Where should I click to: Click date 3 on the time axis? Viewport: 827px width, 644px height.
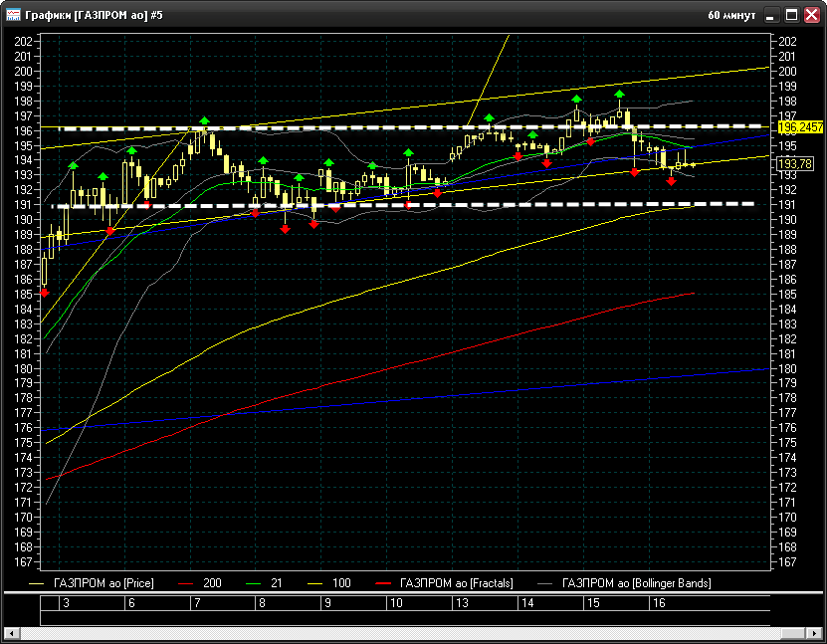click(x=66, y=603)
